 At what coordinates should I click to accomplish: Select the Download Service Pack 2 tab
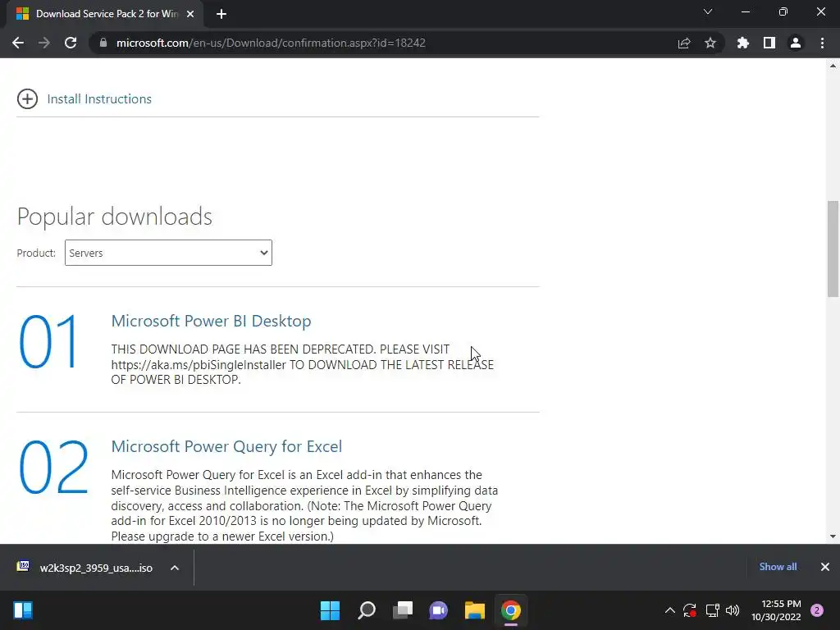point(104,14)
